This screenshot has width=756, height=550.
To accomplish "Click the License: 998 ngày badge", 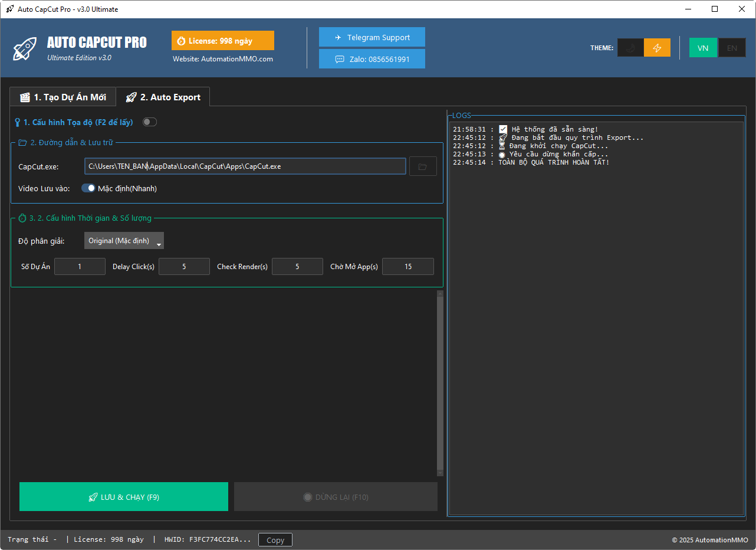I will click(223, 41).
